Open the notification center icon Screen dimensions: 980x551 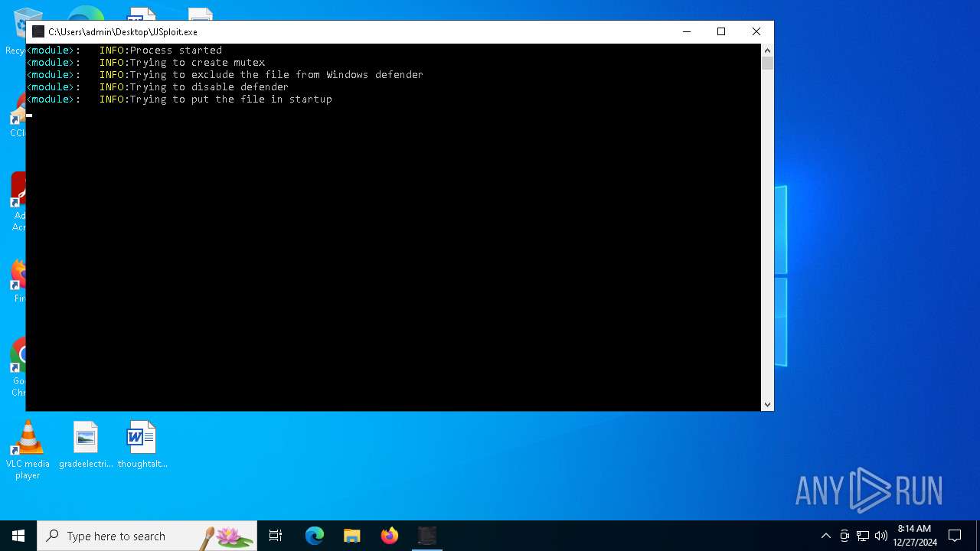[x=955, y=536]
